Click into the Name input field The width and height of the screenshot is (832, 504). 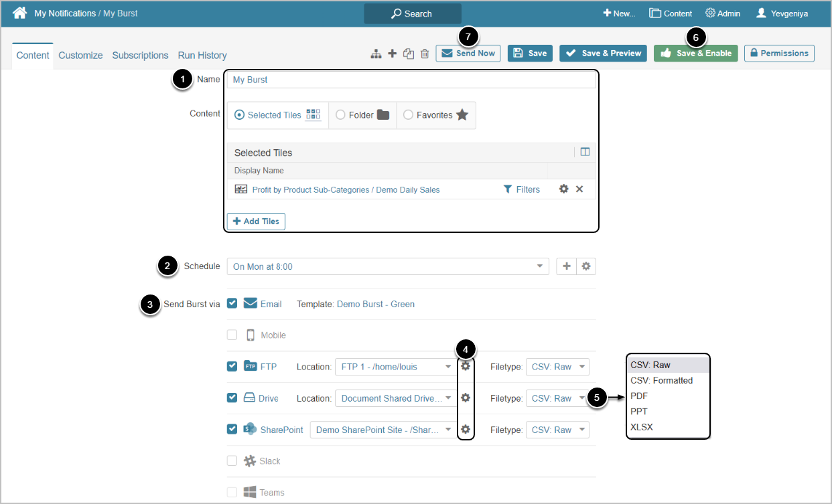[x=411, y=80]
